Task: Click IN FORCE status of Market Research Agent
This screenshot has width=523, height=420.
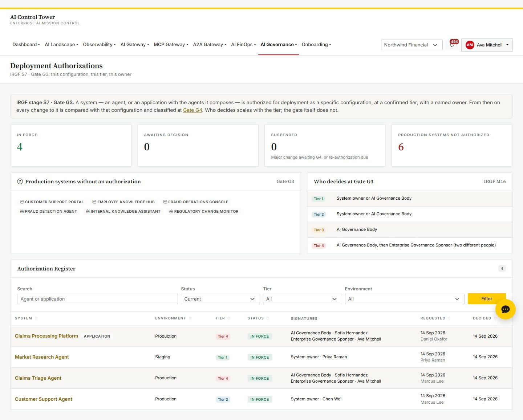Action: coord(260,358)
